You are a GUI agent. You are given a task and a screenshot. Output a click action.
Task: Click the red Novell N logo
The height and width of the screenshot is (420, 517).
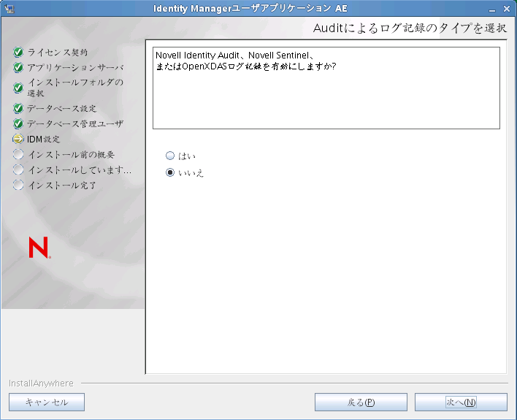[x=39, y=248]
